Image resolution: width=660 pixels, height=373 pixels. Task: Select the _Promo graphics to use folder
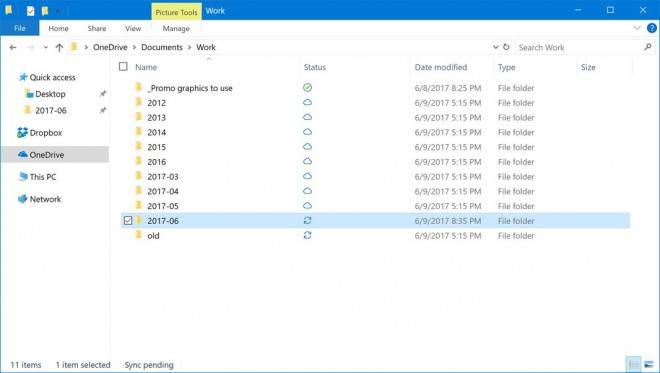pyautogui.click(x=375, y=88)
